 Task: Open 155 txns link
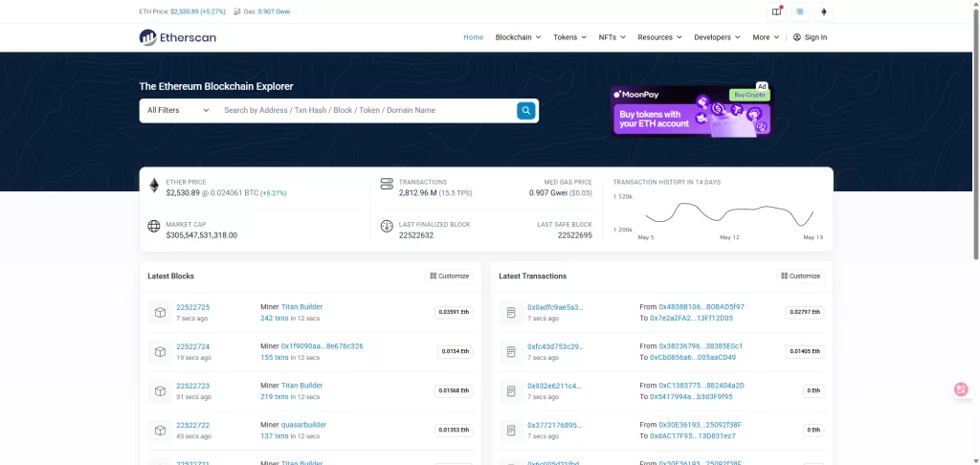(x=275, y=358)
